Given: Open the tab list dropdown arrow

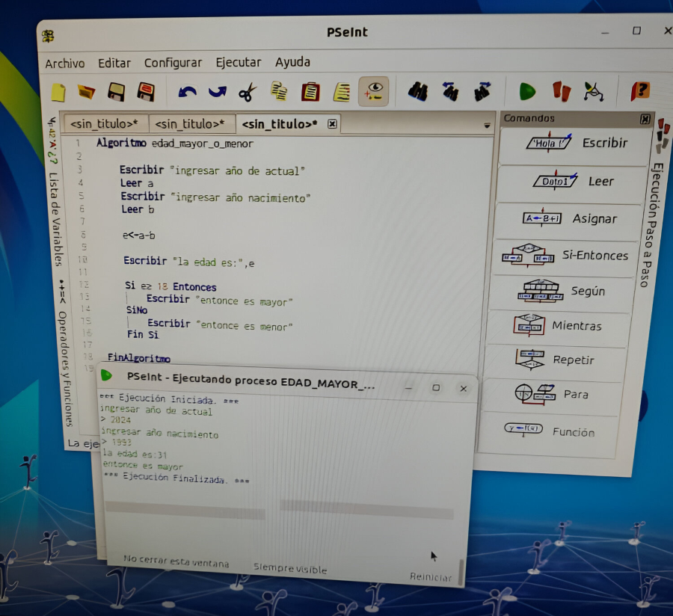Looking at the screenshot, I should coord(487,126).
